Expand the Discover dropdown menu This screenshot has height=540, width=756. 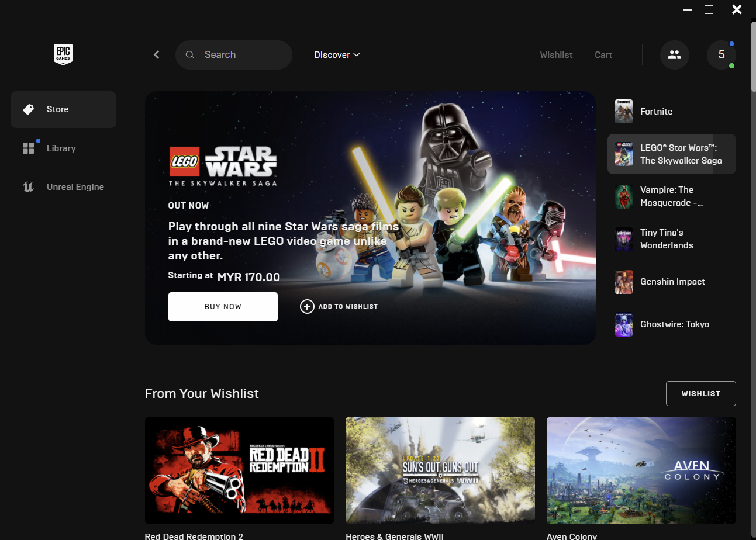click(x=337, y=55)
